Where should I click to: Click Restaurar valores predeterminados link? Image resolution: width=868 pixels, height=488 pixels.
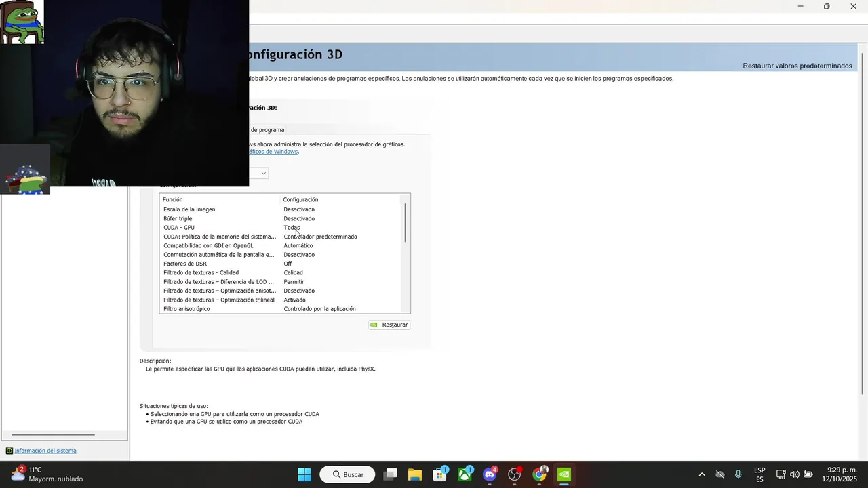click(x=797, y=66)
